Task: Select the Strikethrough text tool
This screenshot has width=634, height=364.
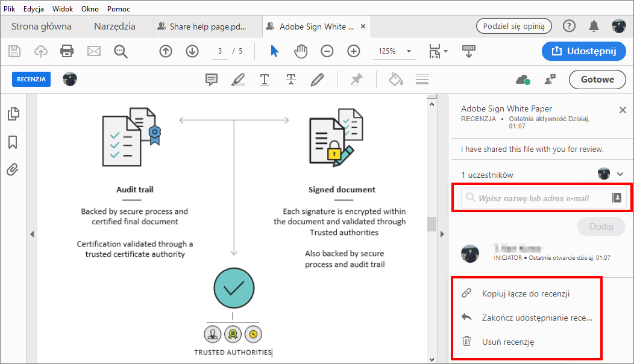Action: 291,80
